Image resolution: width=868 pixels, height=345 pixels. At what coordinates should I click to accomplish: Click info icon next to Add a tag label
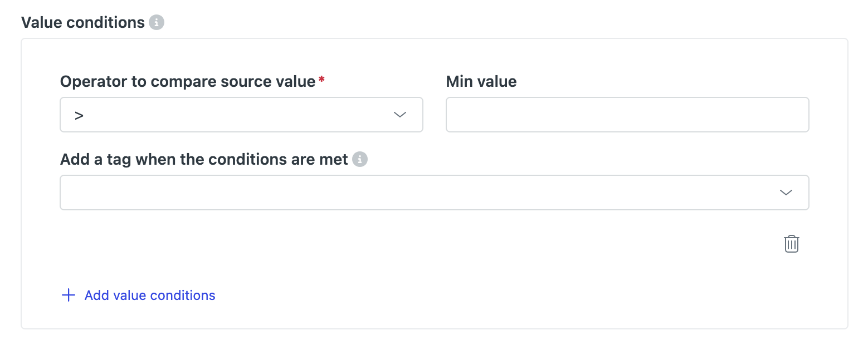pyautogui.click(x=360, y=160)
